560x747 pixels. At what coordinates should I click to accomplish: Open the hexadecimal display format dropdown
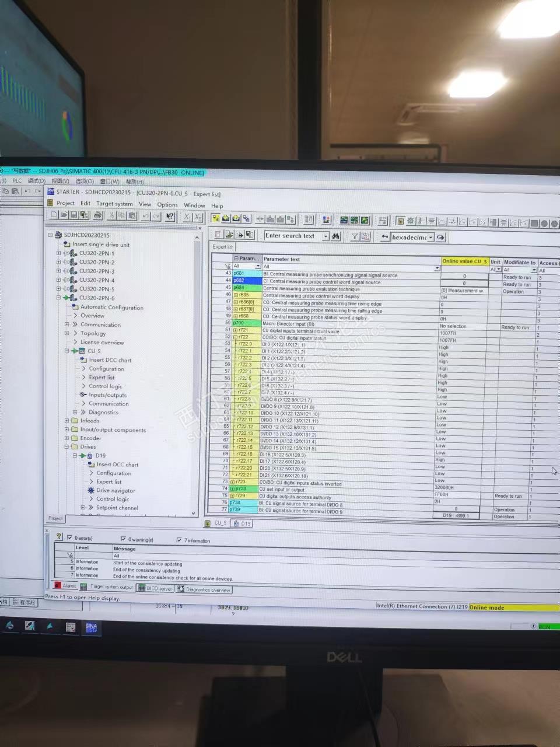point(430,238)
